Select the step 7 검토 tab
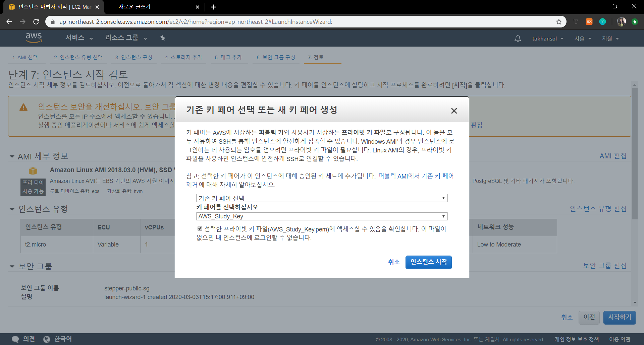This screenshot has width=644, height=345. tap(316, 57)
